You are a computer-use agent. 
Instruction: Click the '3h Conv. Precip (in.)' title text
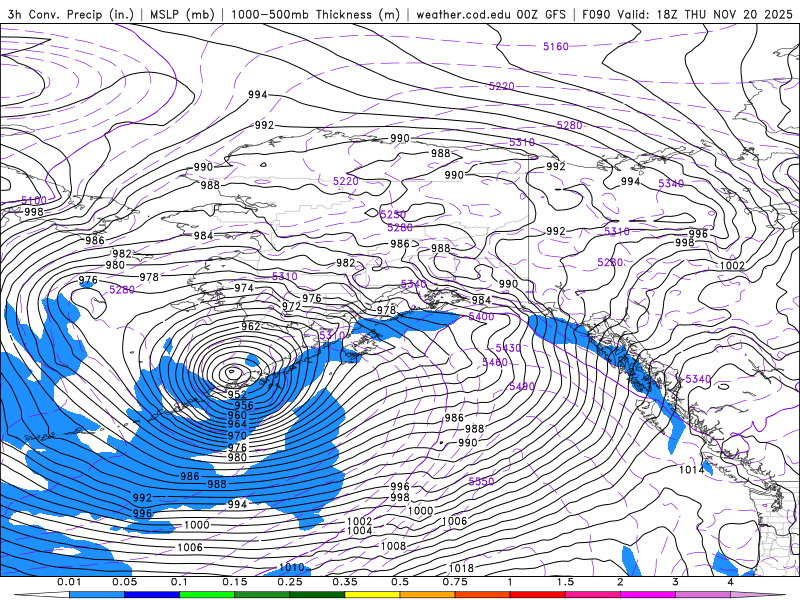coord(70,14)
